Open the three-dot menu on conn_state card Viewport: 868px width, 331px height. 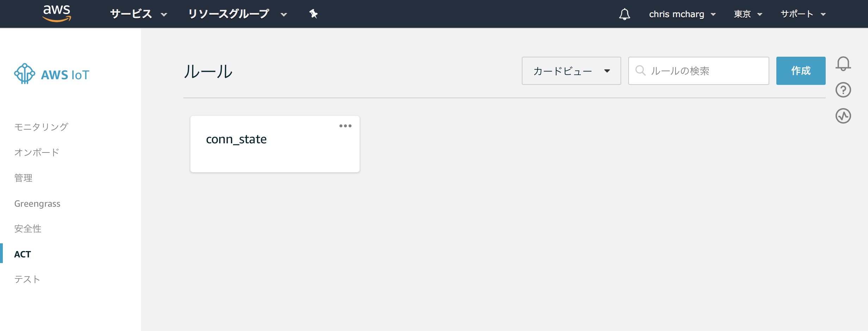[x=345, y=126]
